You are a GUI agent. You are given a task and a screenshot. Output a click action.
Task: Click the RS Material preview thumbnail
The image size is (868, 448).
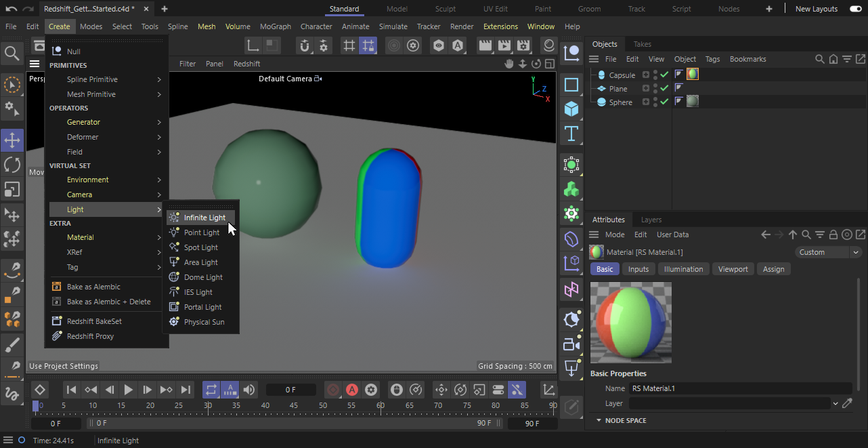coord(631,322)
